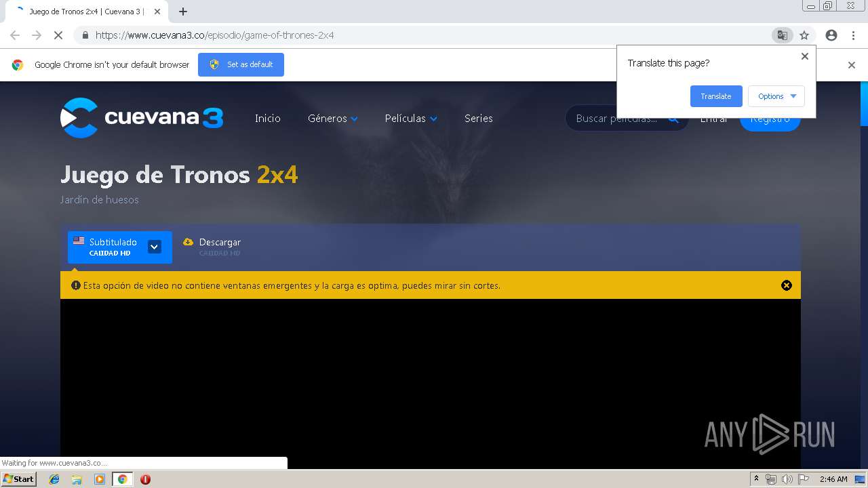Click the network tray icon

point(771,479)
